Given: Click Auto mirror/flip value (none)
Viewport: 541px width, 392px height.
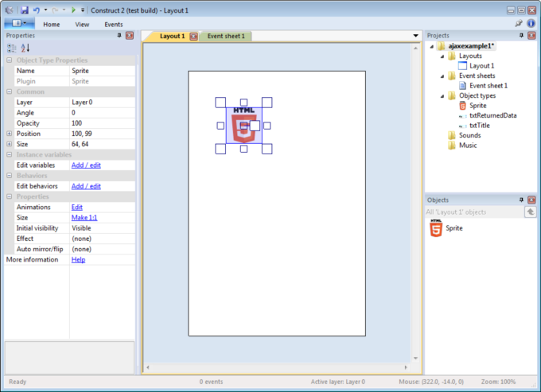Looking at the screenshot, I should [x=102, y=249].
